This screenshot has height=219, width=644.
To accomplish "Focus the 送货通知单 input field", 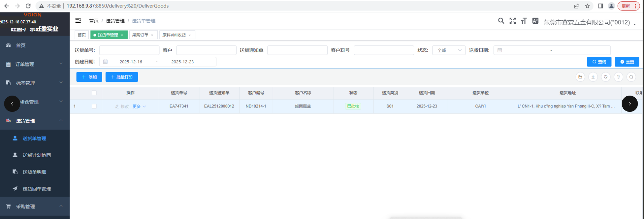I will click(298, 50).
